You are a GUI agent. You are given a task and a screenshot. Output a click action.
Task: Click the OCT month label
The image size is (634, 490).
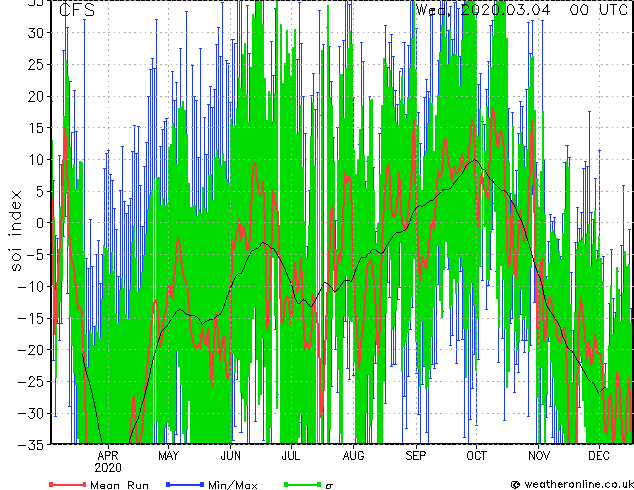coord(476,456)
